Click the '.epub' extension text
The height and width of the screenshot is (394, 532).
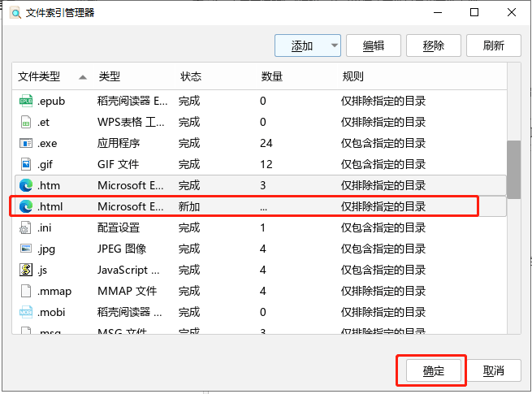tap(51, 102)
